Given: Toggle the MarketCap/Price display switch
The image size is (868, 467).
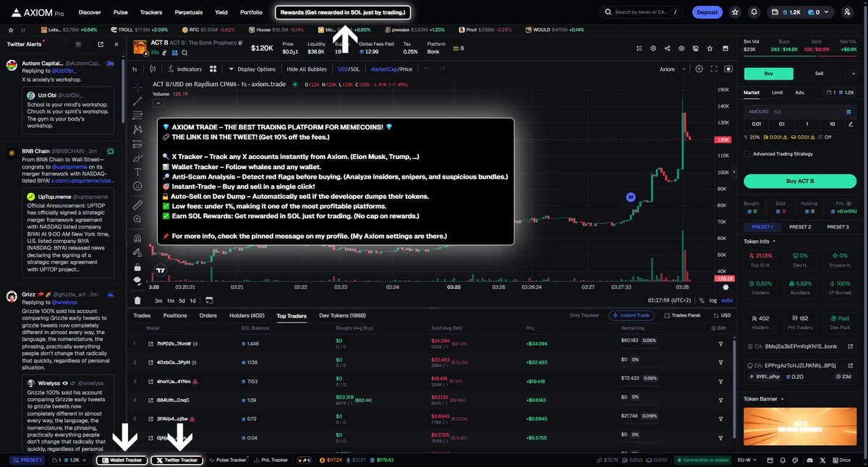Looking at the screenshot, I should tap(391, 69).
